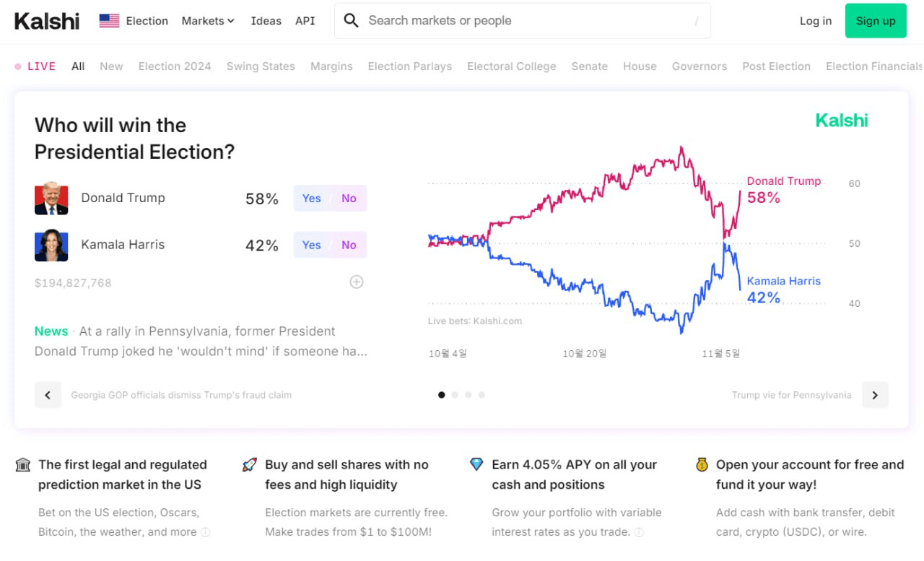Select the Governors tab
Image resolution: width=924 pixels, height=561 pixels.
point(699,66)
